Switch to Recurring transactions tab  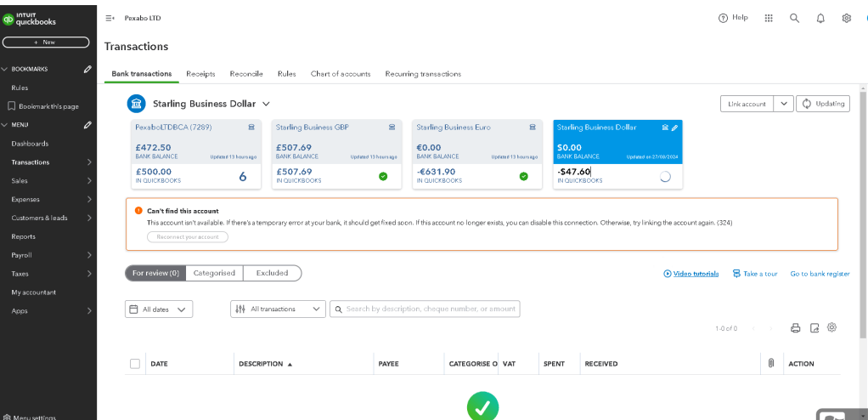(423, 74)
